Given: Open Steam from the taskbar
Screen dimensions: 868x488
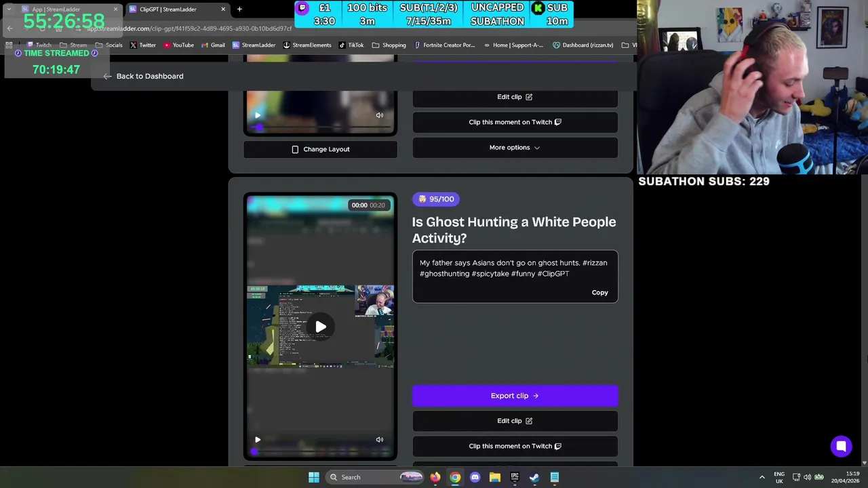Looking at the screenshot, I should click(534, 477).
